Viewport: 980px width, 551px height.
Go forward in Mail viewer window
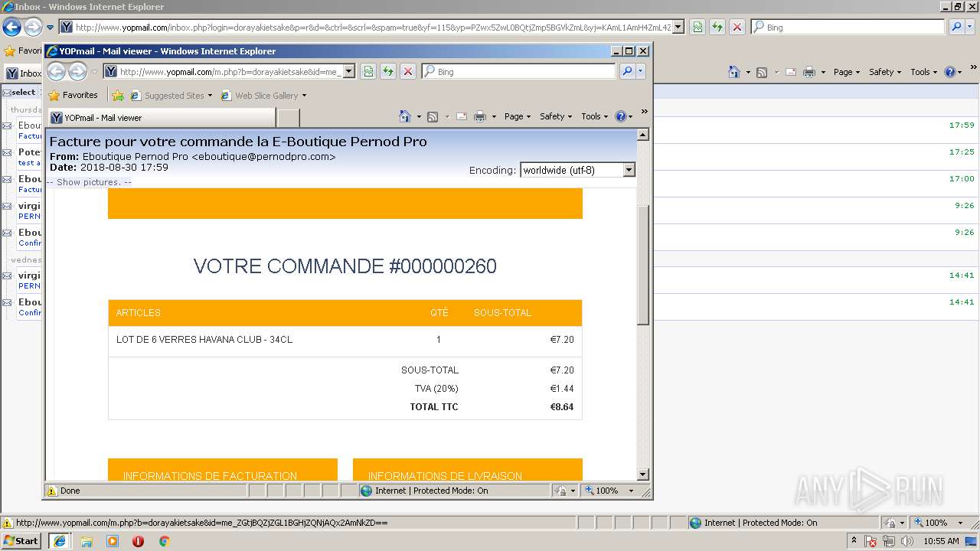pyautogui.click(x=77, y=72)
